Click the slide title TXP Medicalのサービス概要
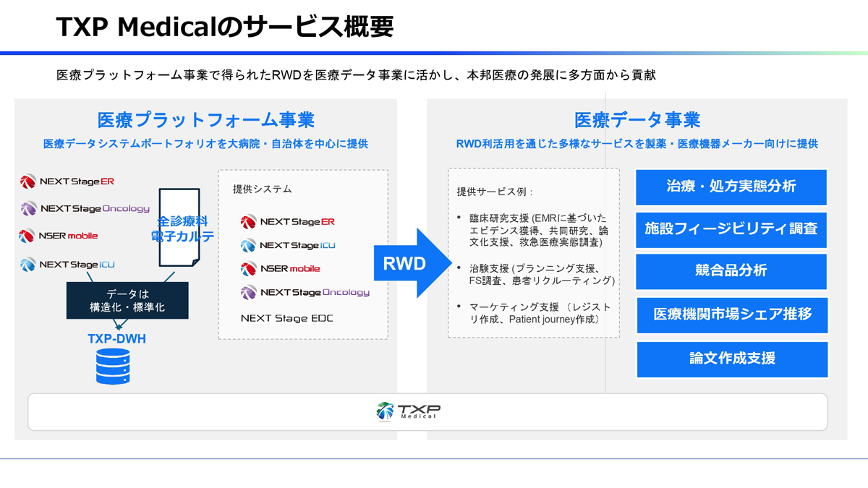Image resolution: width=868 pixels, height=488 pixels. coord(225,27)
